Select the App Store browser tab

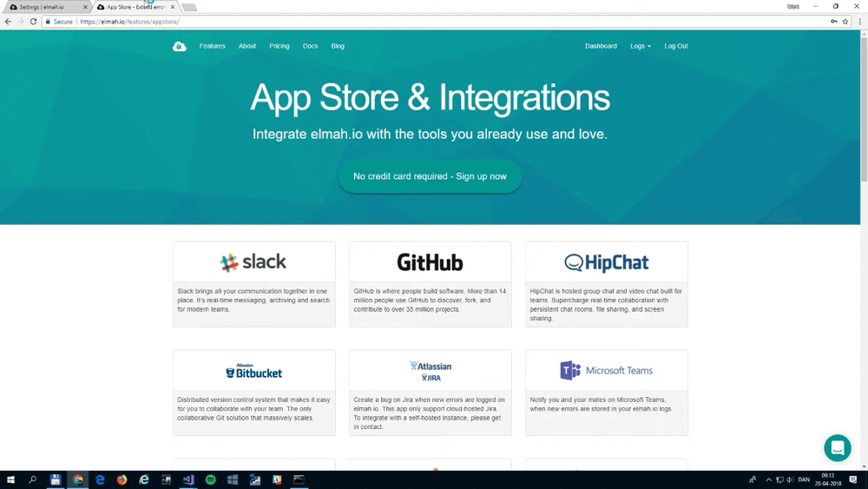coord(135,7)
